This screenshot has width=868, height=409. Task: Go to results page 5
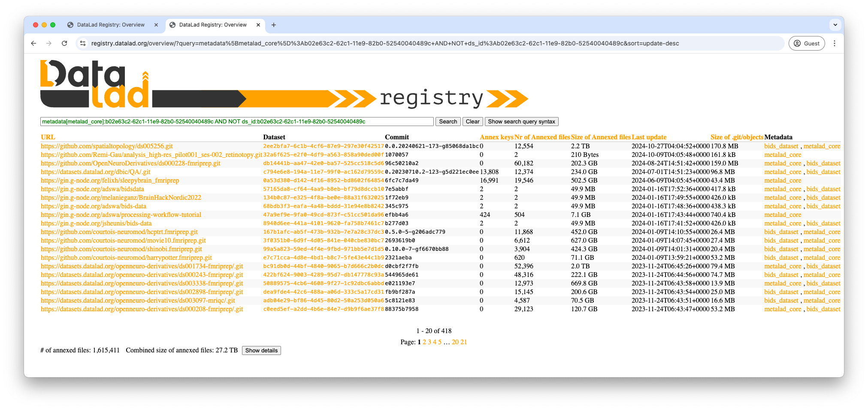tap(440, 342)
